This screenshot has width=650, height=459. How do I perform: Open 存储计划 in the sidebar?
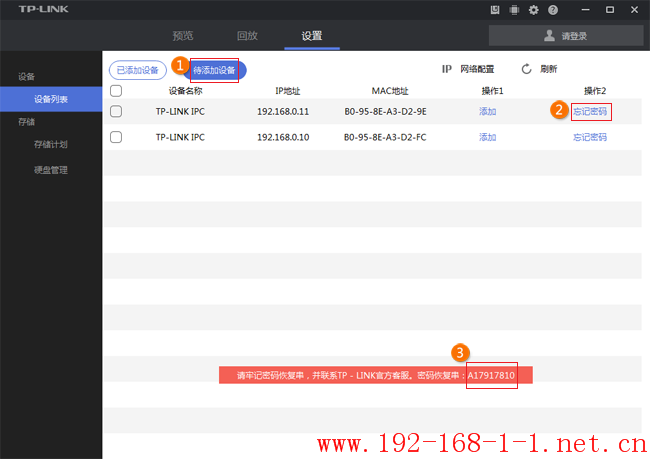51,144
